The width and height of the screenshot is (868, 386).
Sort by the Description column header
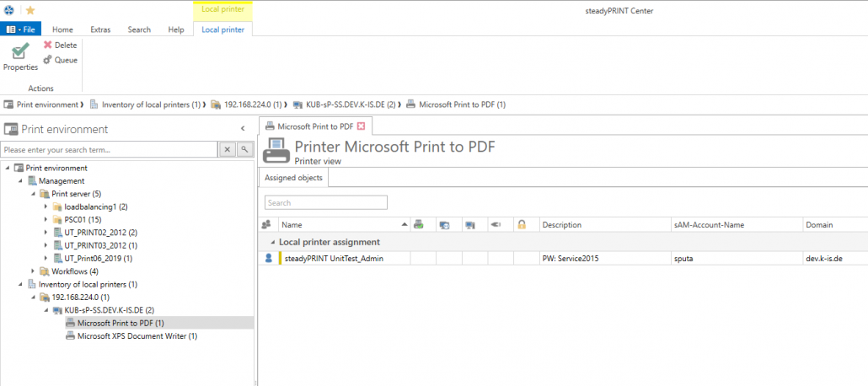click(604, 225)
